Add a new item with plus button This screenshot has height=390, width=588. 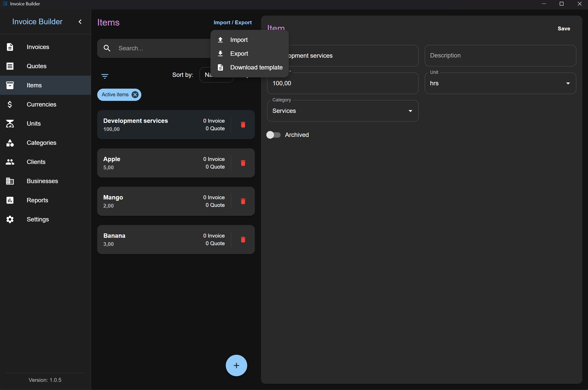[x=236, y=365]
